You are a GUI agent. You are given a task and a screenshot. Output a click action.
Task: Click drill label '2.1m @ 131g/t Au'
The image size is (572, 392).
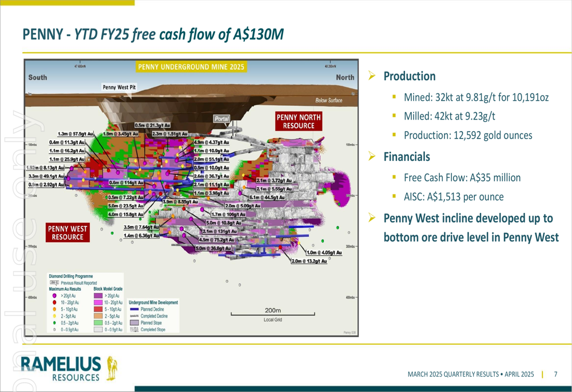tap(220, 231)
